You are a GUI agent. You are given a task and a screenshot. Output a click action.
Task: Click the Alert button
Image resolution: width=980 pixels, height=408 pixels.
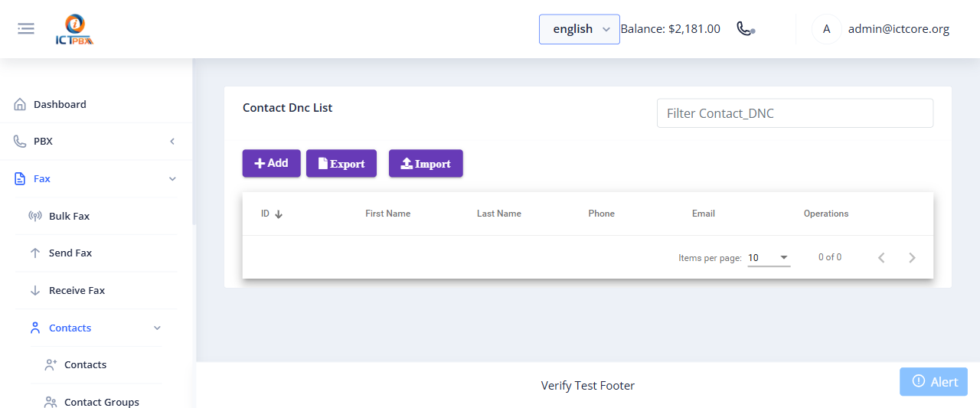[933, 381]
